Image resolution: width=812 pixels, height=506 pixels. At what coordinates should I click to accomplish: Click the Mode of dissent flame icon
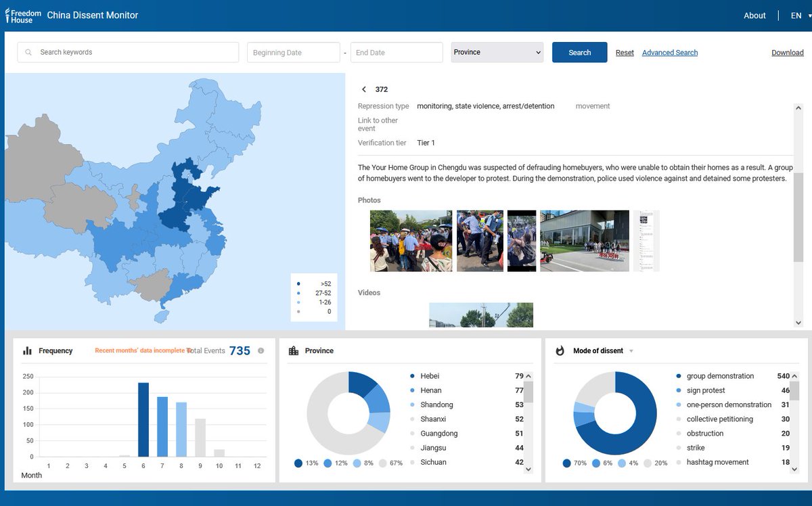(x=560, y=350)
